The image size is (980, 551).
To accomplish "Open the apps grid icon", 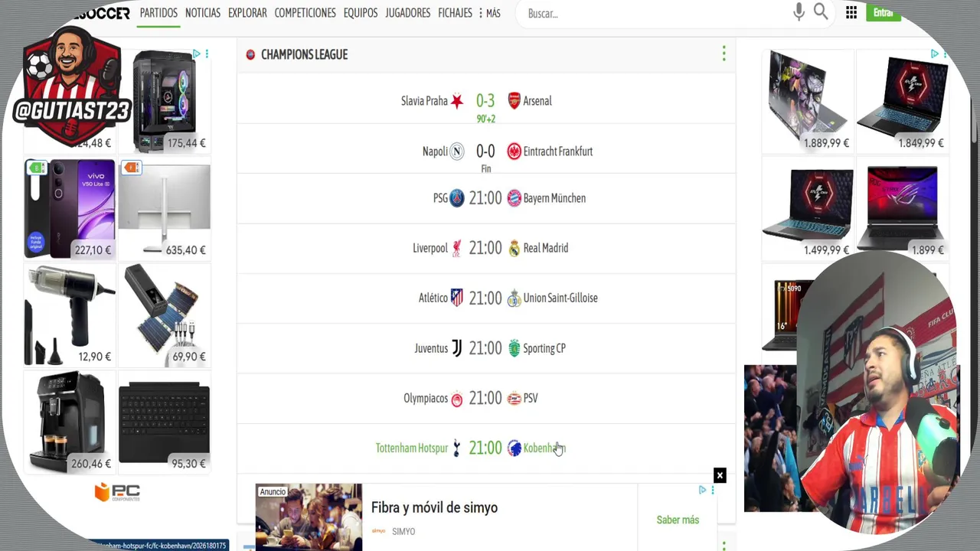I will click(851, 13).
